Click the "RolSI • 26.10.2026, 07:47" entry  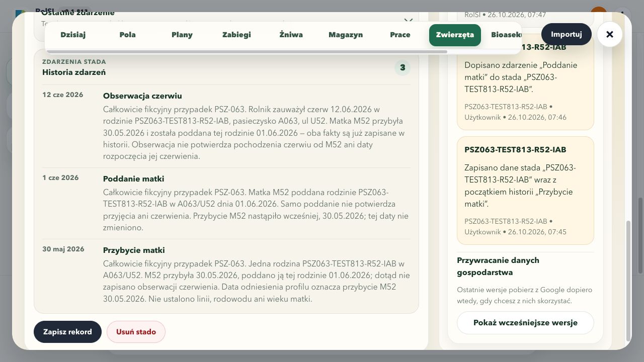tap(505, 15)
